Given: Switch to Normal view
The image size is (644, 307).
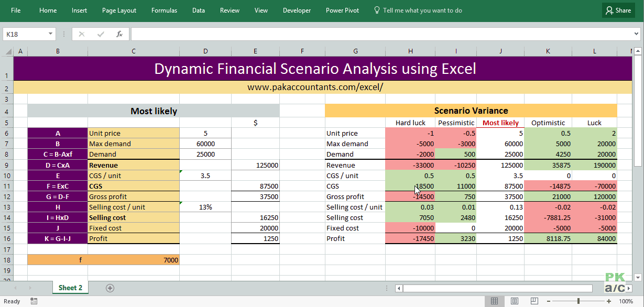Looking at the screenshot, I should 494,301.
